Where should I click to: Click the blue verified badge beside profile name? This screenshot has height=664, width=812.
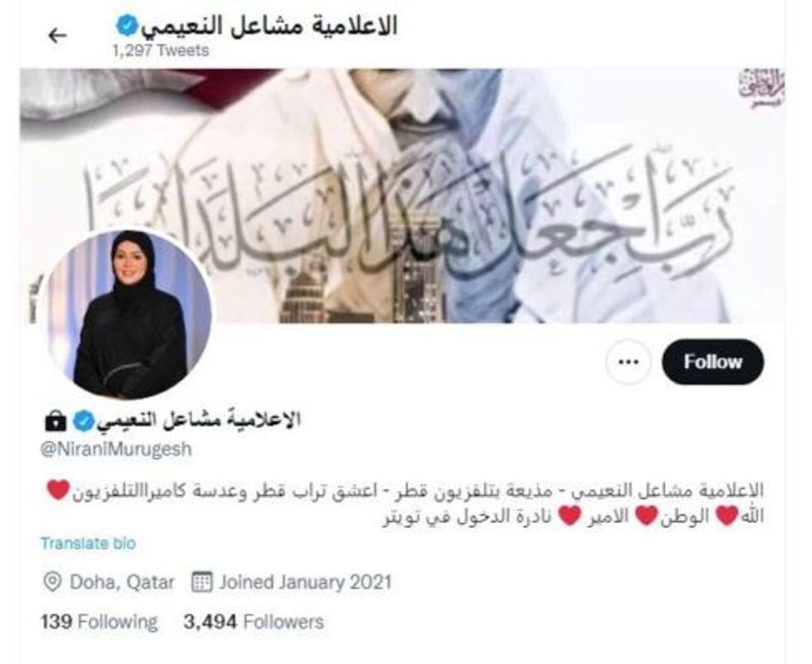click(x=82, y=420)
